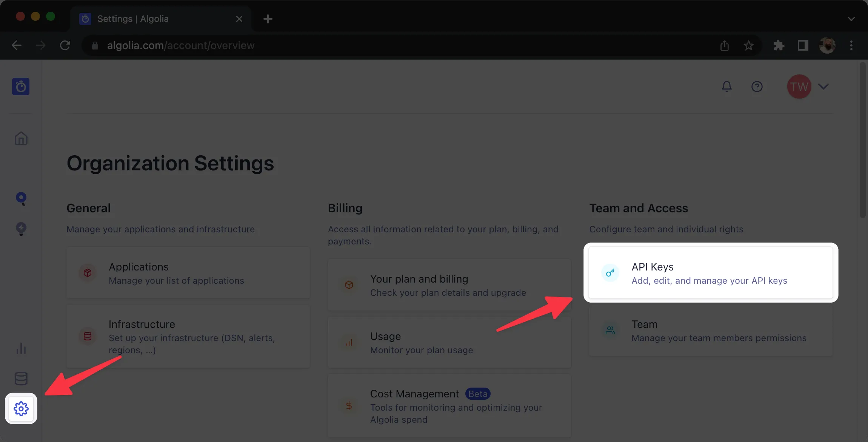This screenshot has height=442, width=868.
Task: Click "Configure team and individual rights" text
Action: point(666,229)
